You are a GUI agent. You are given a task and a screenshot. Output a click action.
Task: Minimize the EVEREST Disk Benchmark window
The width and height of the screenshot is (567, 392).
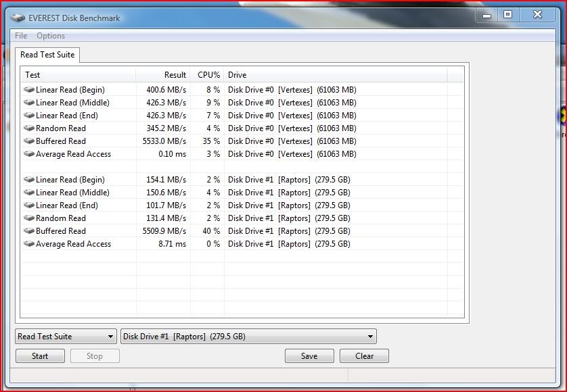coord(487,15)
